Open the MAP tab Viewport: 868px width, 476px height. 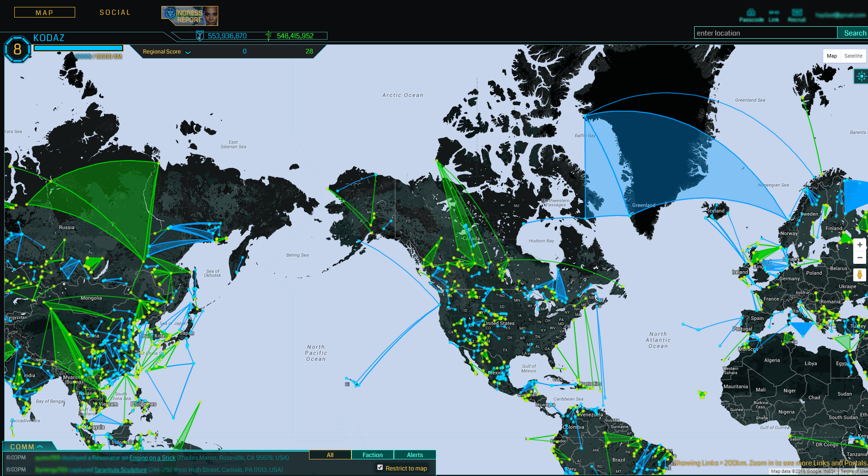[x=45, y=12]
